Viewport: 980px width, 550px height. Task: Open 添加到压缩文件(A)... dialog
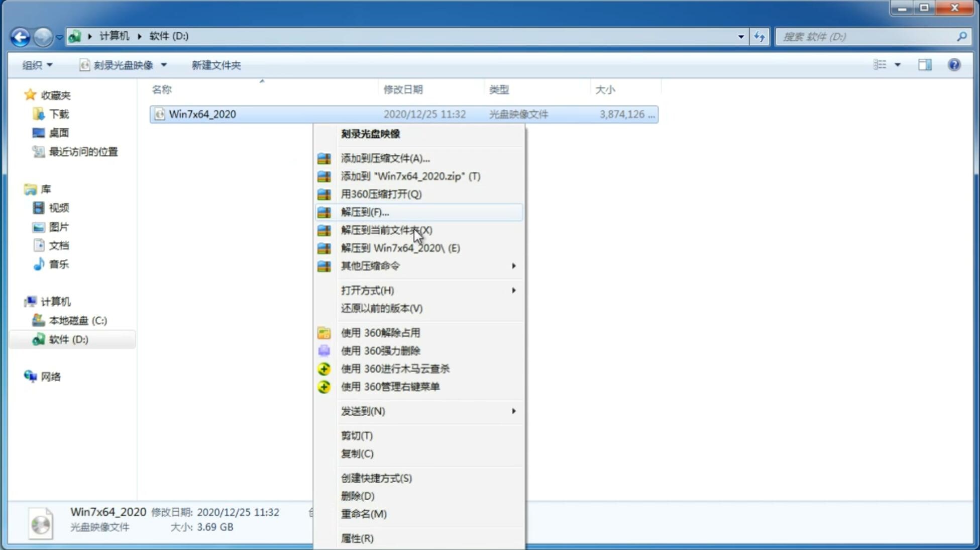[385, 158]
